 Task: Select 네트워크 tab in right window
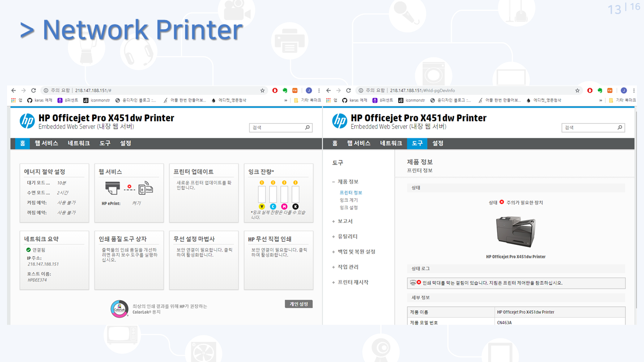tap(391, 143)
